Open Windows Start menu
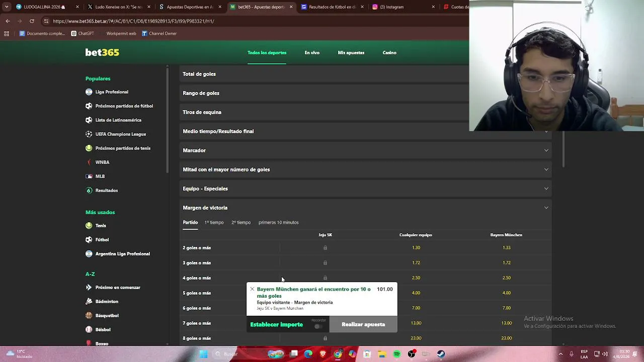 pyautogui.click(x=203, y=354)
